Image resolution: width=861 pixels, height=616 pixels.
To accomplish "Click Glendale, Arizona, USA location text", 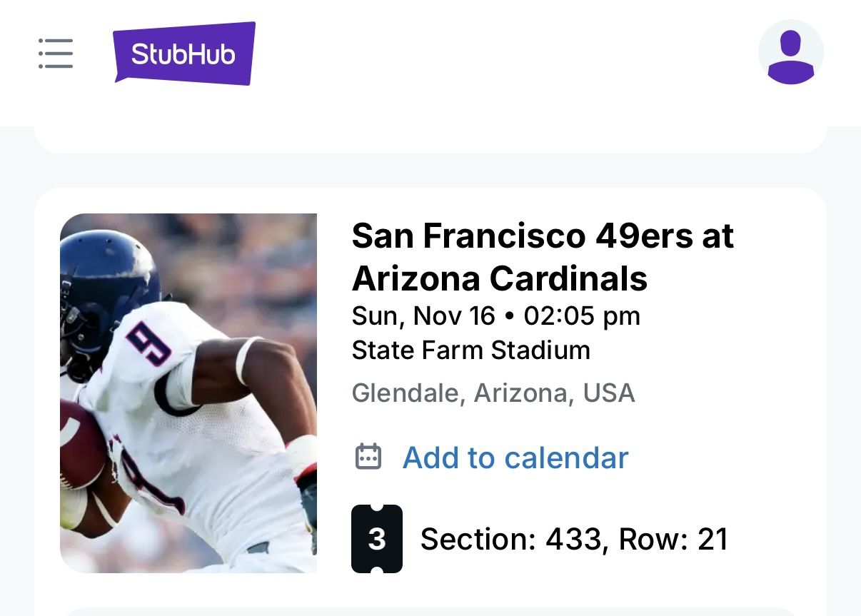I will [x=493, y=393].
